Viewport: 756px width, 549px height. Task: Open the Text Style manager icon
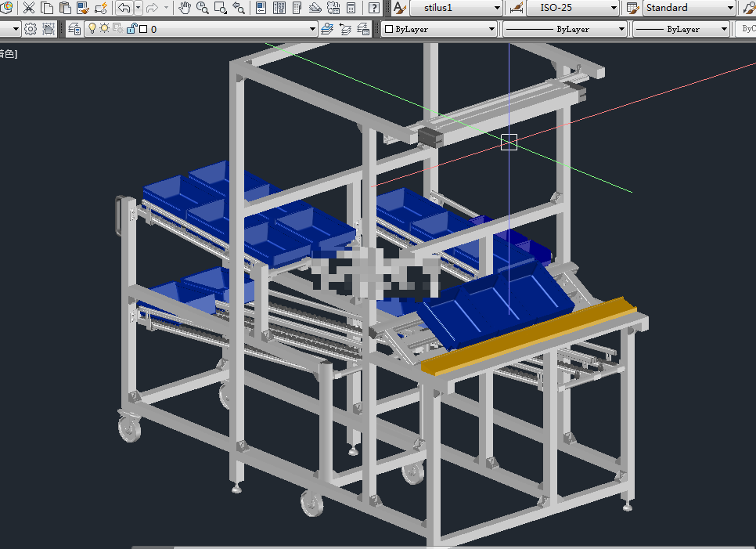(x=400, y=8)
